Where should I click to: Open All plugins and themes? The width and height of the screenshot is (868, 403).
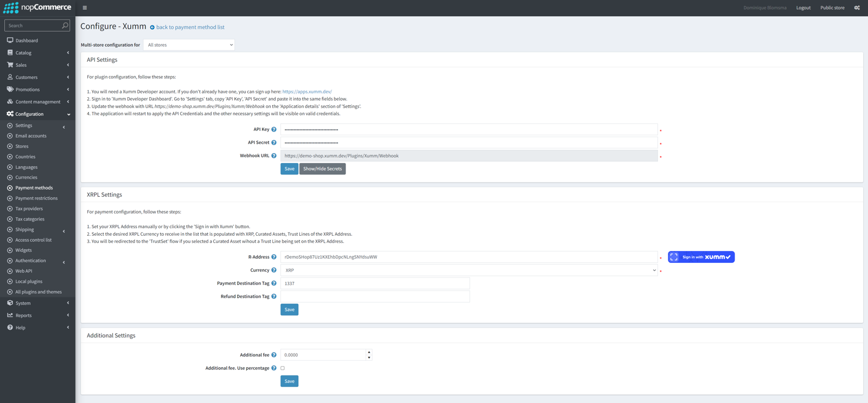pyautogui.click(x=37, y=292)
